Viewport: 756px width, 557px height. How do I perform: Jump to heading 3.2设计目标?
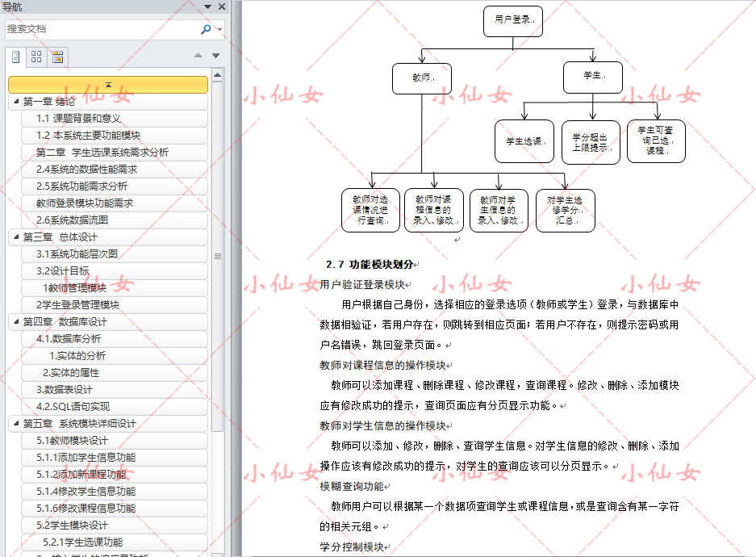point(115,271)
